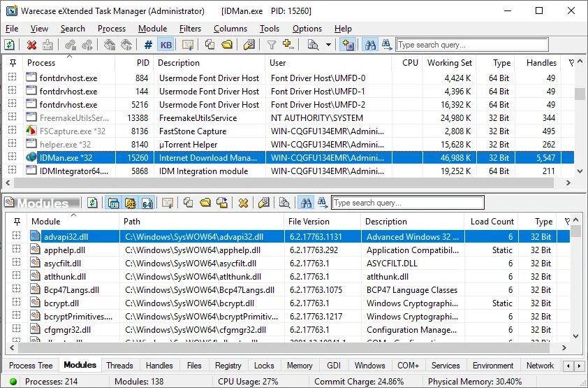
Task: Open the Module menu
Action: 153,29
